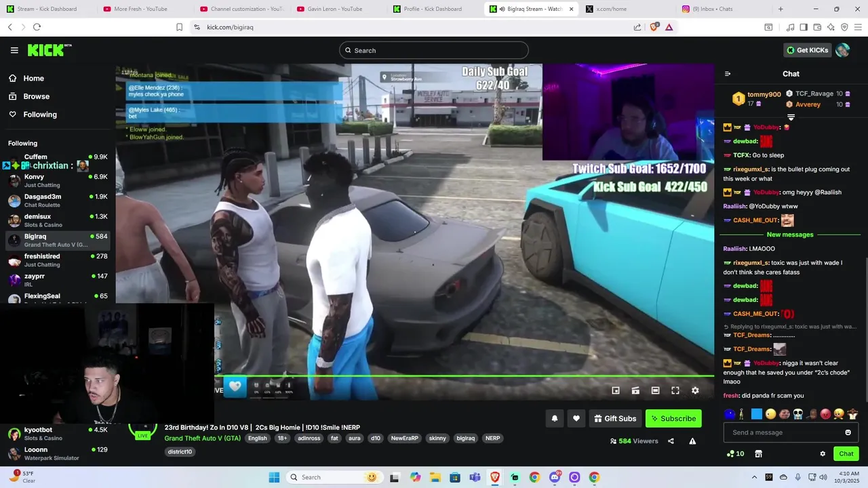Open the Brave main menu
Viewport: 868px width, 488px height.
tap(858, 27)
